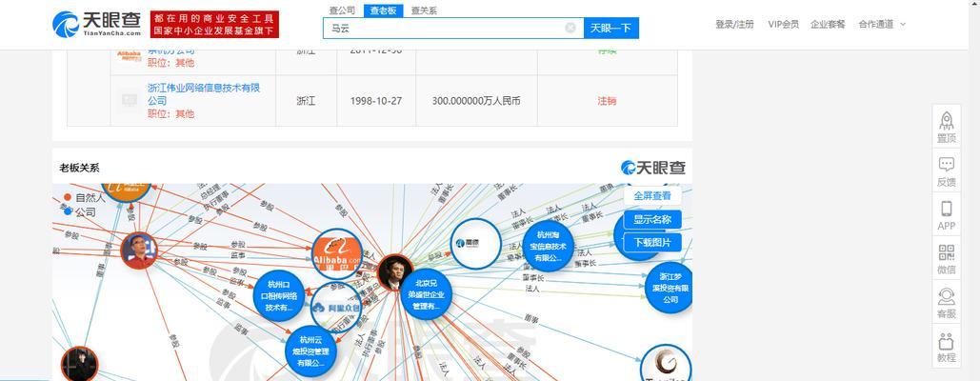This screenshot has height=381, width=980.
Task: Switch to the 查公司 tab
Action: click(342, 10)
